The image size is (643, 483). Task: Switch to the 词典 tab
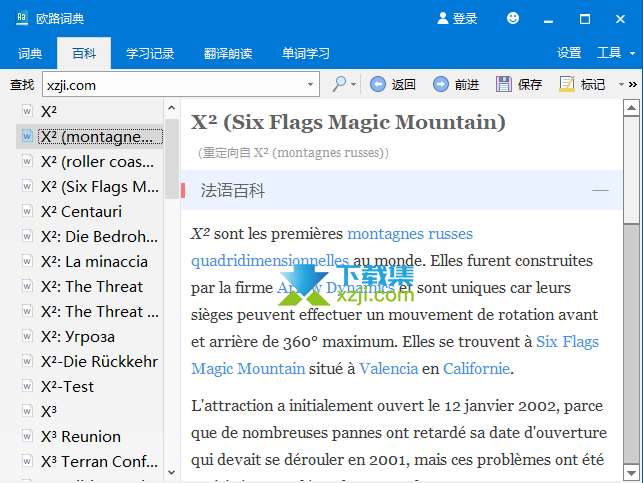(x=30, y=53)
